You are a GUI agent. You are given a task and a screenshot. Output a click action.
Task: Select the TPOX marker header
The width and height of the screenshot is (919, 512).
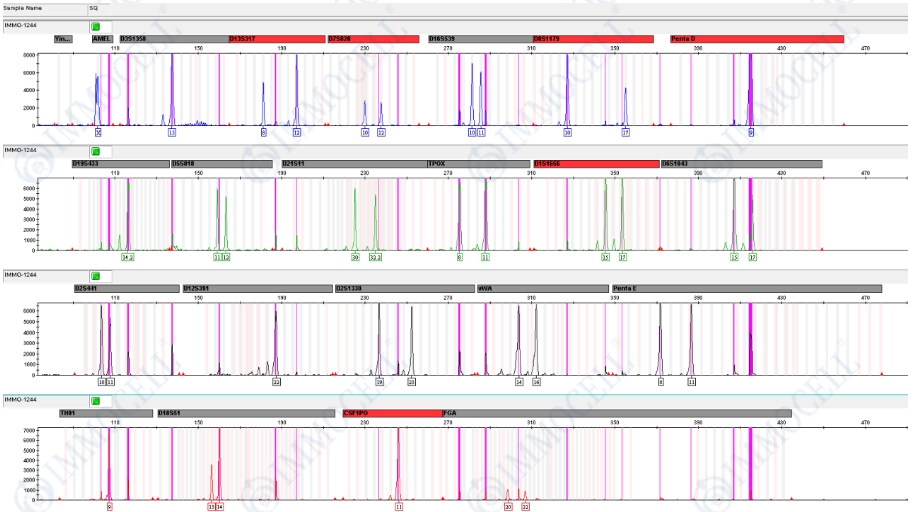[x=477, y=164]
